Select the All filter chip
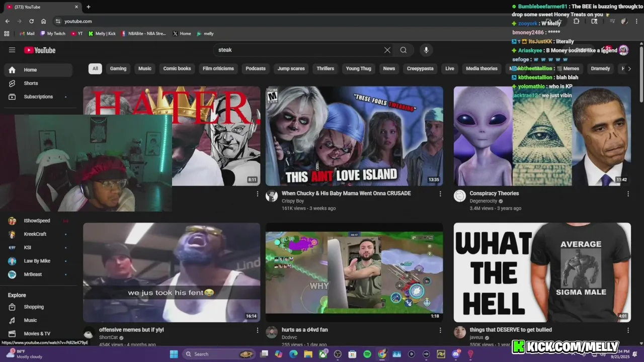 coord(95,68)
